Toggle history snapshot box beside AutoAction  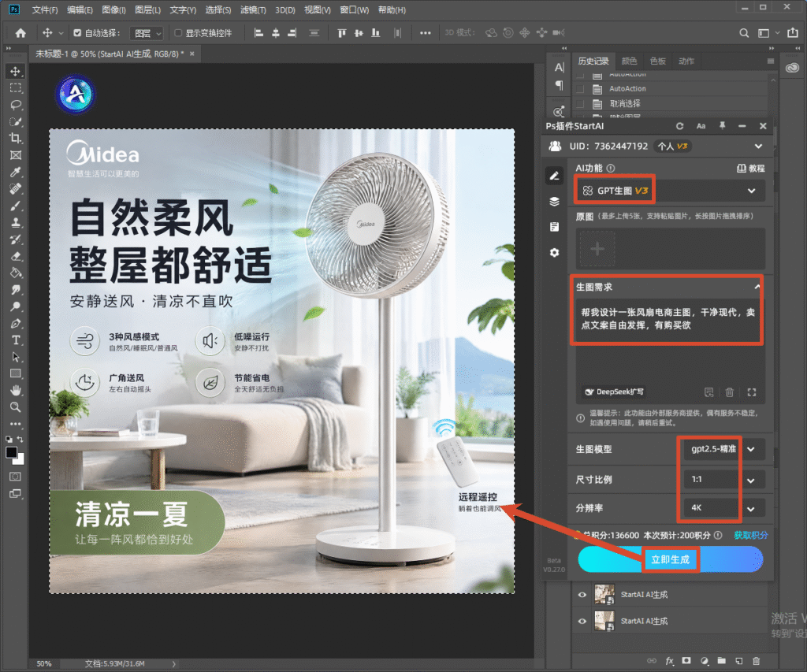click(x=580, y=89)
